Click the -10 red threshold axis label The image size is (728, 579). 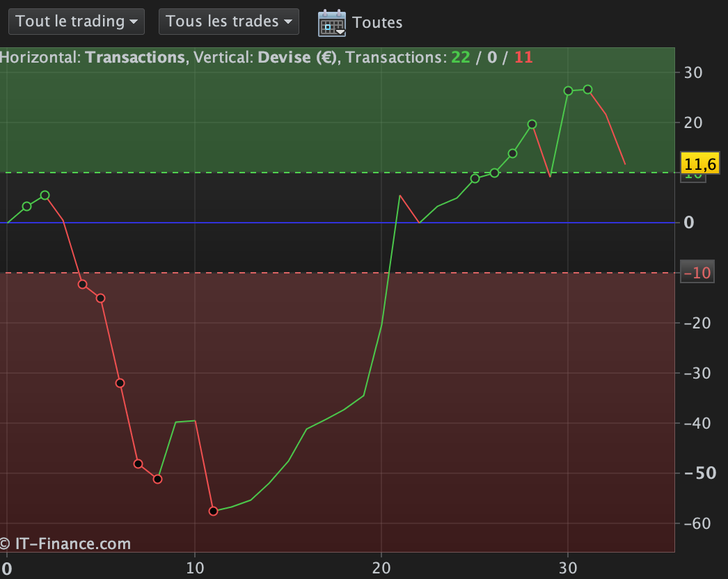pyautogui.click(x=697, y=273)
